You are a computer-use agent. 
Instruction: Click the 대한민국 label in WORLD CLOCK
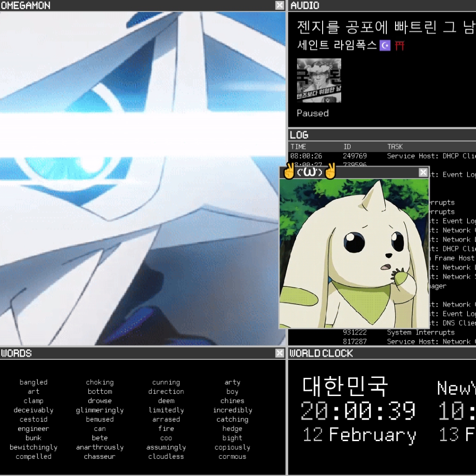click(x=345, y=386)
